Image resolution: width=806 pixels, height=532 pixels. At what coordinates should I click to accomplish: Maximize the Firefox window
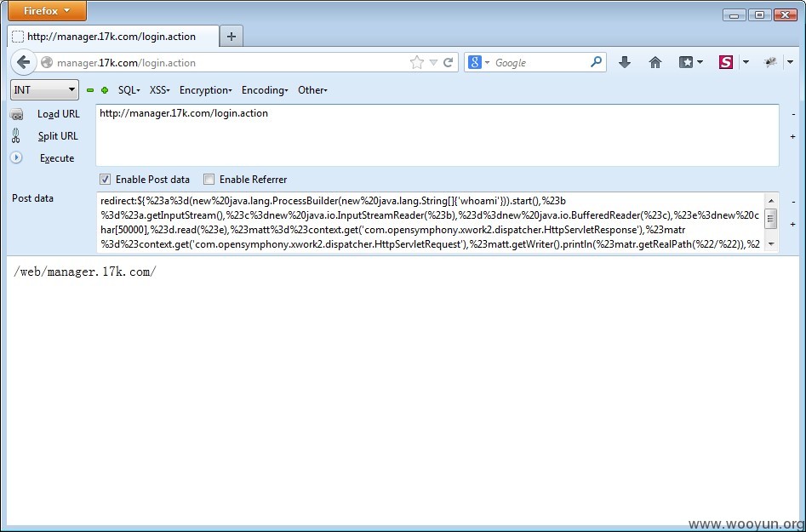coord(758,15)
